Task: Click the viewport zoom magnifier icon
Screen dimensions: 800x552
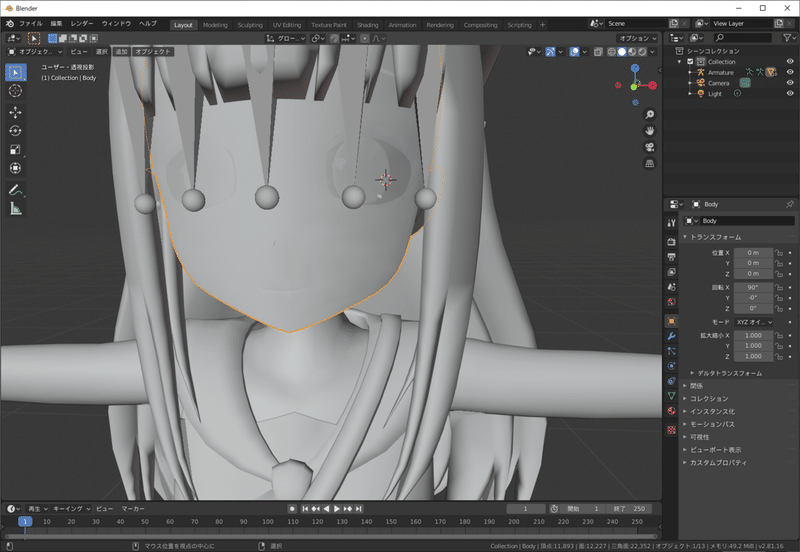Action: (649, 114)
